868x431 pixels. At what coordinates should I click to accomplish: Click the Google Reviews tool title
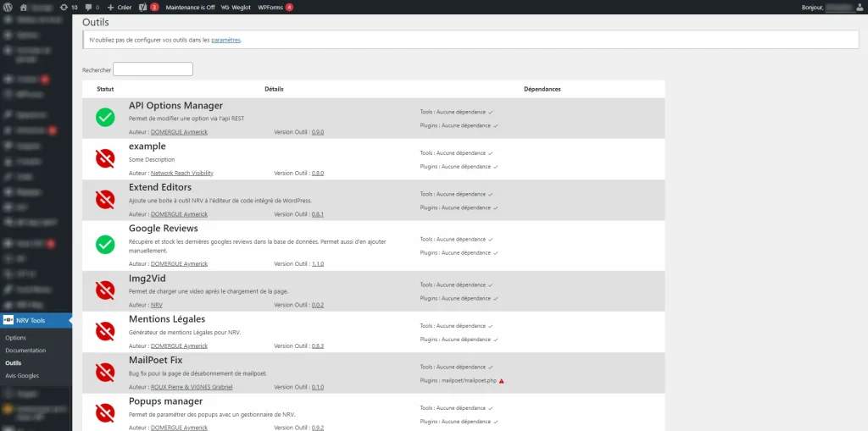(164, 228)
